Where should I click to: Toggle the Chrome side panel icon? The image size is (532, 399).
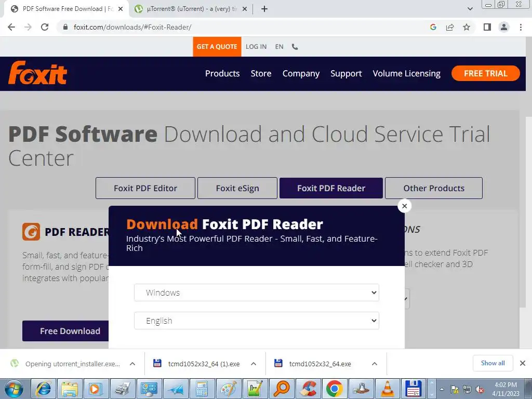(487, 27)
